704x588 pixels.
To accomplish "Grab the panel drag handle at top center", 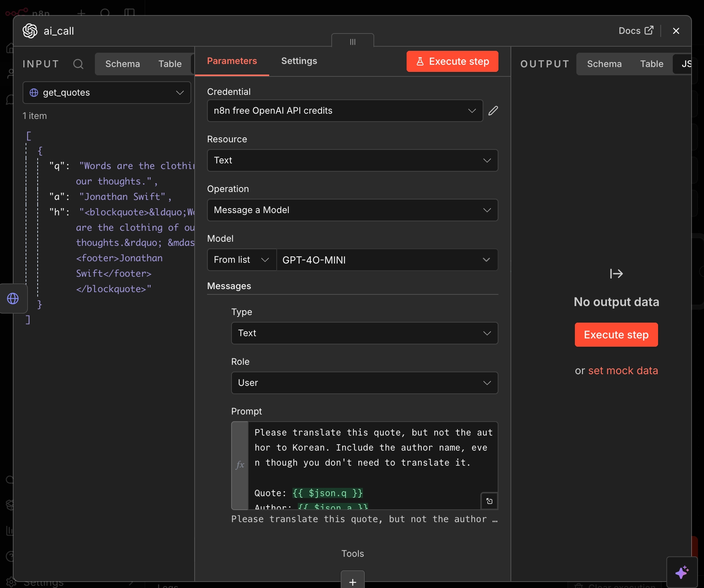I will coord(353,41).
